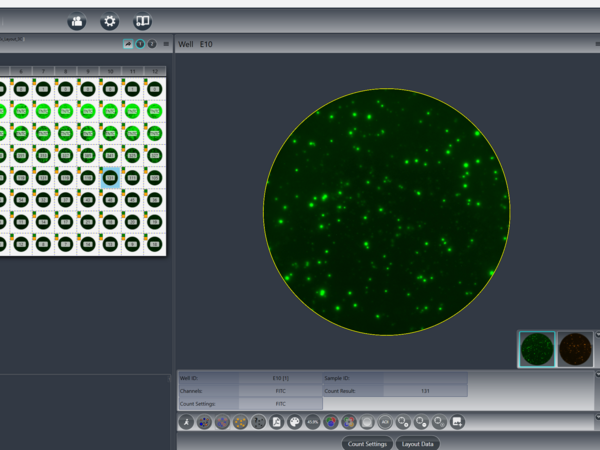Viewport: 600px width, 450px height.
Task: Click the Count Settings FITC value field
Action: coord(280,403)
